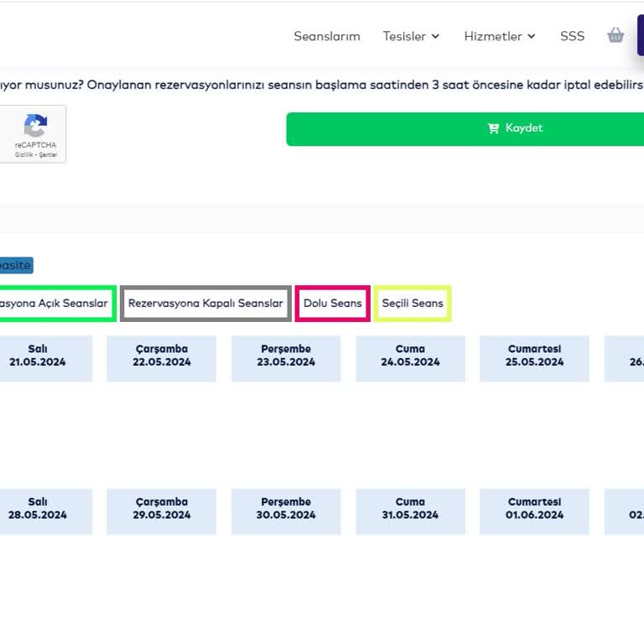Expand the Hizmetler dropdown menu
The image size is (644, 644).
(500, 36)
